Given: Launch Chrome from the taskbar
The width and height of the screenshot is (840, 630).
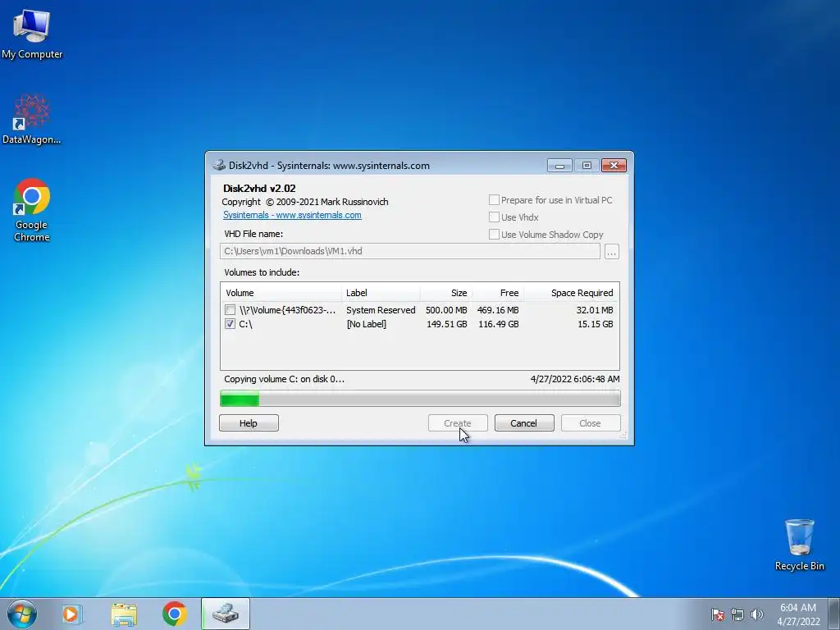Looking at the screenshot, I should point(175,614).
